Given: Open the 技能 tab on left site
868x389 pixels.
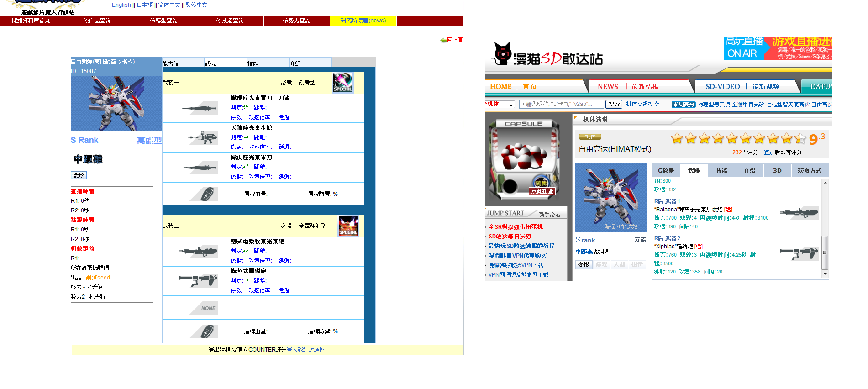Looking at the screenshot, I should point(268,63).
